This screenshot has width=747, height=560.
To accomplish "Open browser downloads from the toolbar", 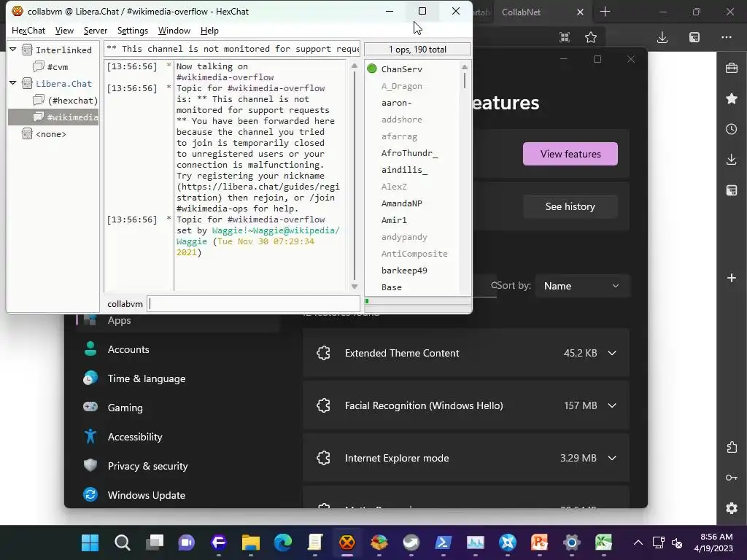I will click(662, 37).
